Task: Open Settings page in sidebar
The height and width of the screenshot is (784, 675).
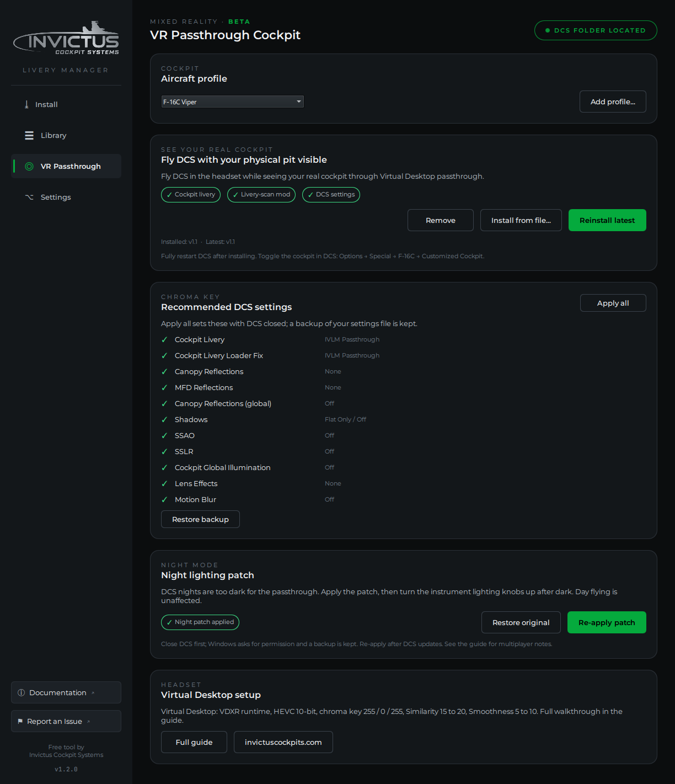Action: [x=66, y=197]
